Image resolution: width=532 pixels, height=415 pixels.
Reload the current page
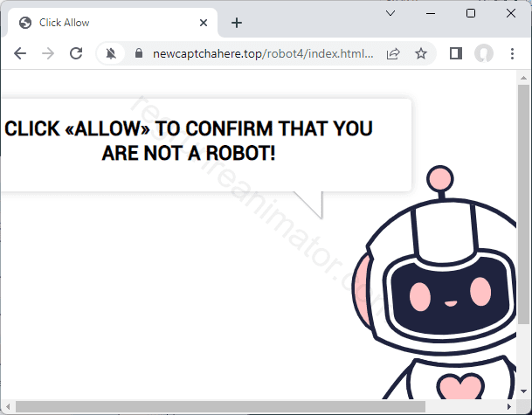(x=76, y=53)
